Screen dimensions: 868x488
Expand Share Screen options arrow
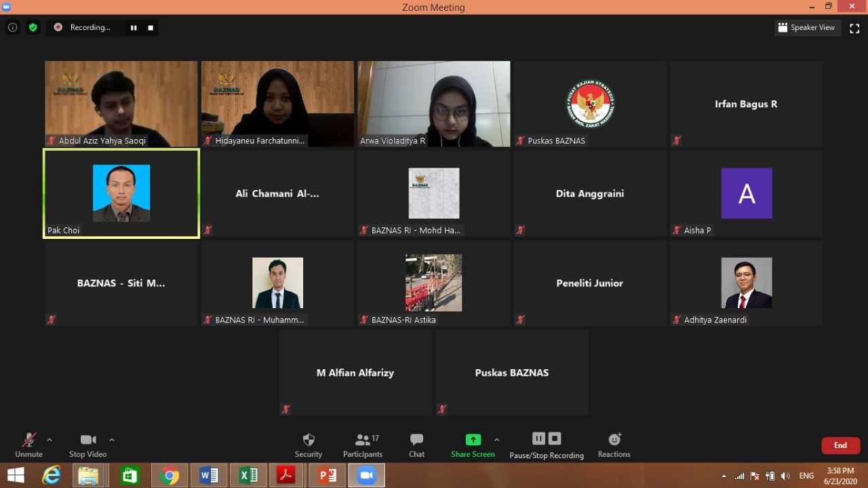click(x=497, y=440)
